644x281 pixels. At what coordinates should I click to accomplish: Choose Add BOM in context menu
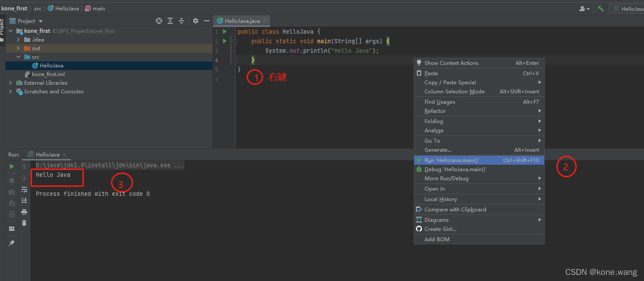coord(479,239)
